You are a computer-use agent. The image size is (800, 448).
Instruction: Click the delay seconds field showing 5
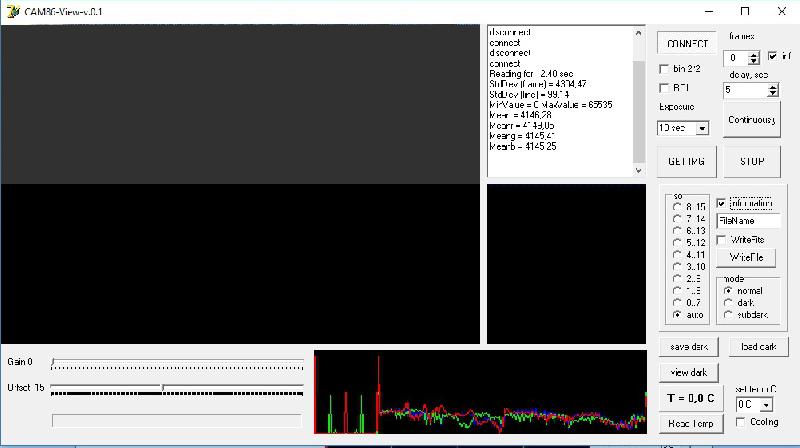click(745, 90)
